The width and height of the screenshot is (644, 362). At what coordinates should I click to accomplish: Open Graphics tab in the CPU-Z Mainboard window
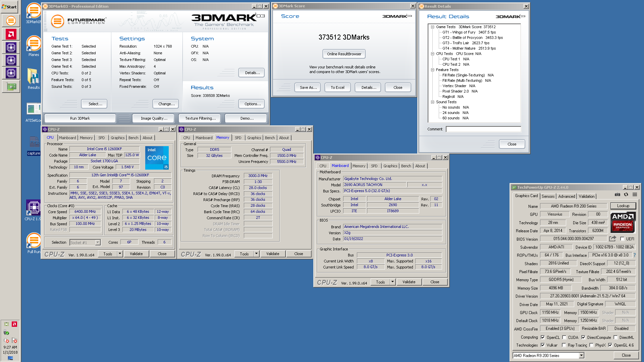coord(390,166)
